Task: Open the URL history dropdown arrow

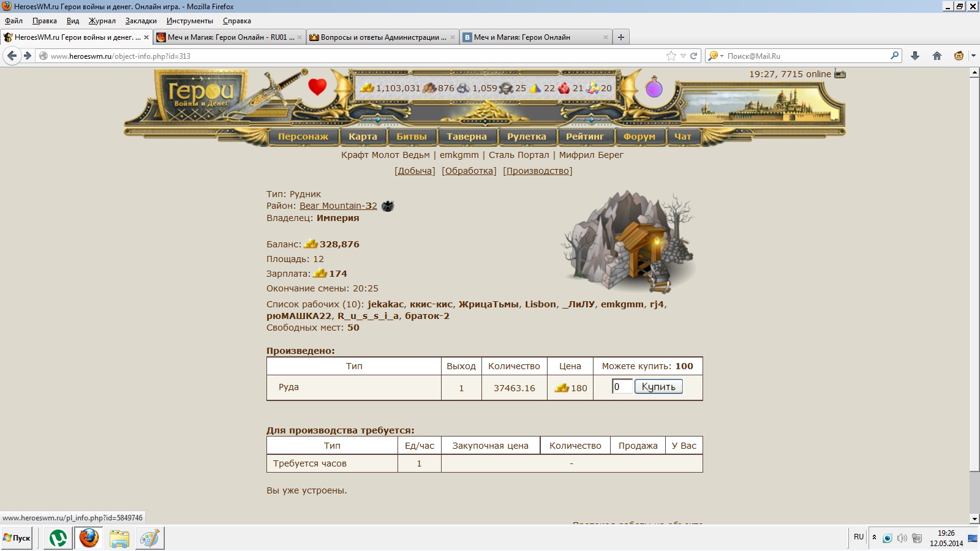Action: pyautogui.click(x=683, y=56)
